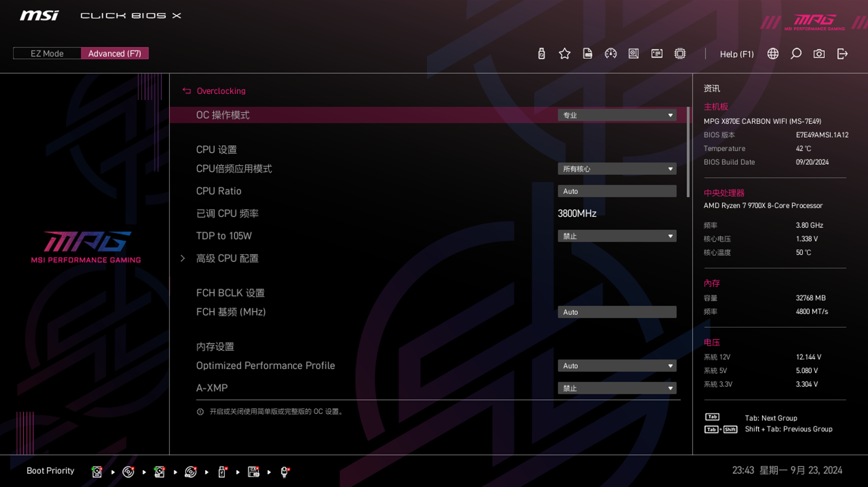Click the exit icon at top right
Screen dimensions: 868x487
pyautogui.click(x=843, y=54)
